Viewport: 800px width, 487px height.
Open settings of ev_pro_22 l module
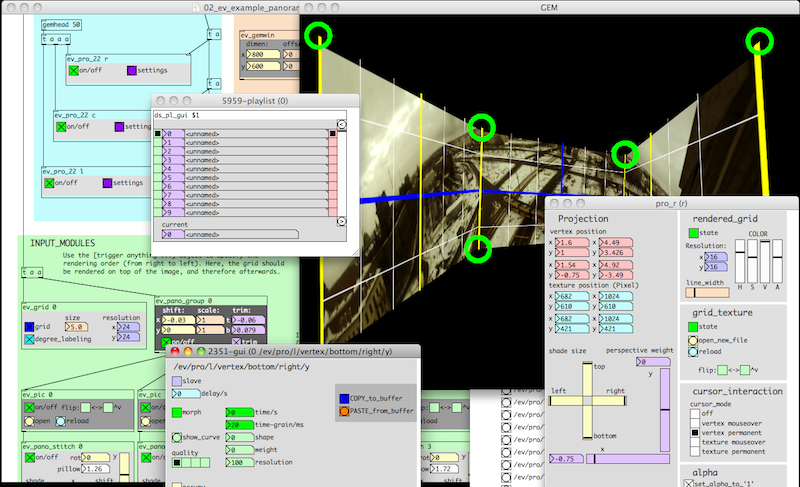pyautogui.click(x=107, y=183)
